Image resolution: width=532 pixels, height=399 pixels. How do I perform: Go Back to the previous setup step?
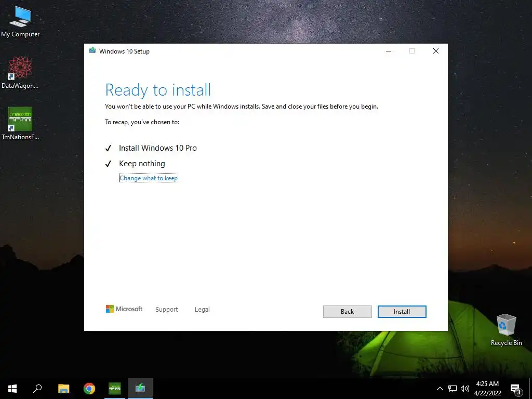point(347,312)
